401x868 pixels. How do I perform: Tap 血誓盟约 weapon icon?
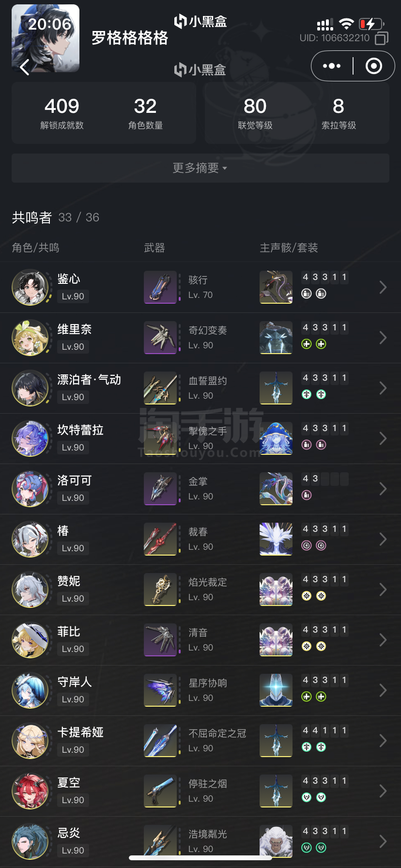pyautogui.click(x=160, y=388)
